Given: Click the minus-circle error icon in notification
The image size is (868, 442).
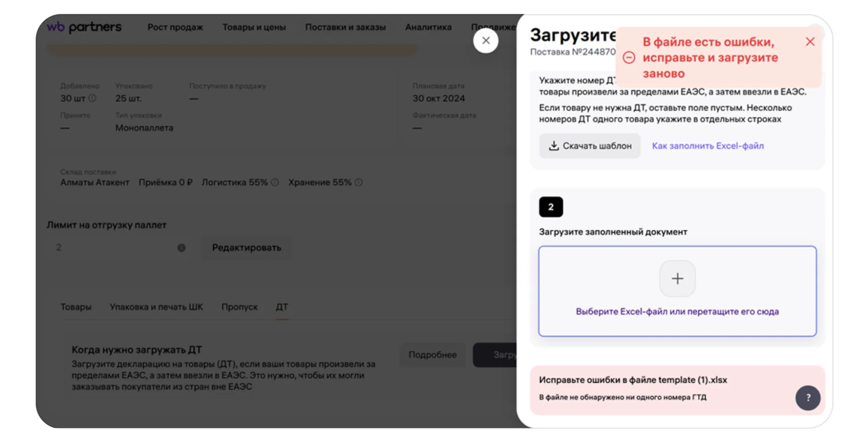Looking at the screenshot, I should [x=629, y=57].
